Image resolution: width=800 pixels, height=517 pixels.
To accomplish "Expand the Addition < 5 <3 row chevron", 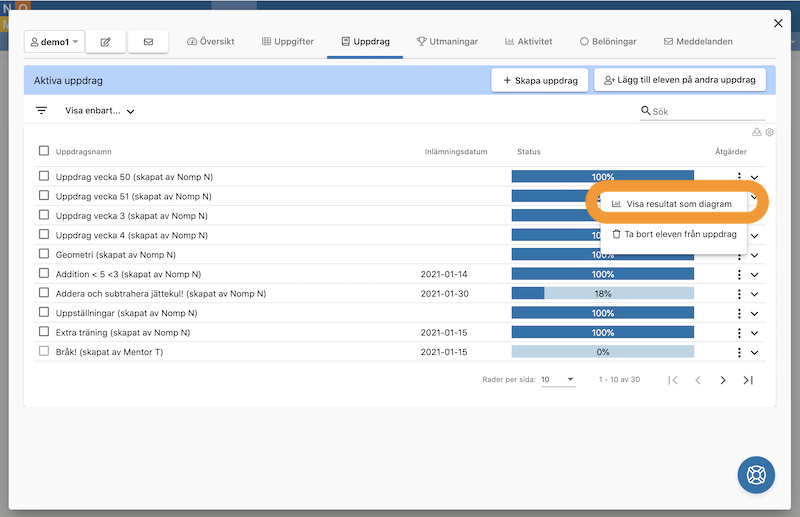I will 755,275.
